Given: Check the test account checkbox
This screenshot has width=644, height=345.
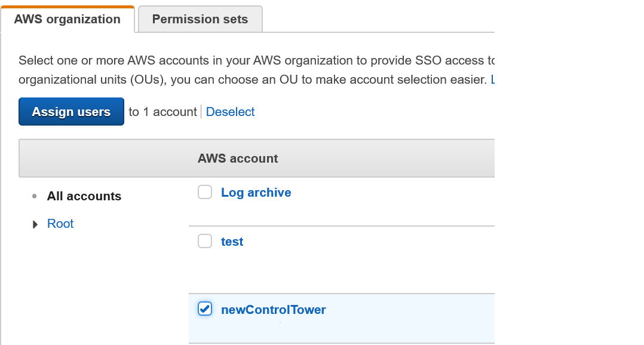Looking at the screenshot, I should click(x=205, y=241).
